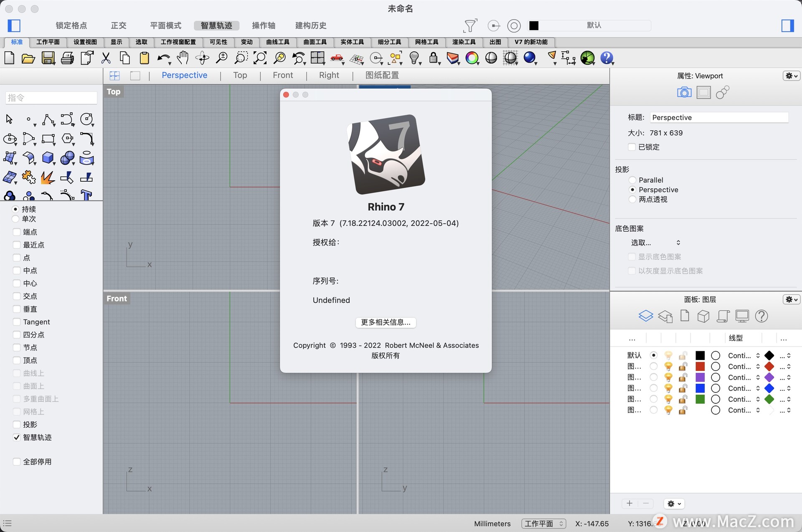Add new layer with plus button
Viewport: 802px width, 532px height.
point(629,504)
